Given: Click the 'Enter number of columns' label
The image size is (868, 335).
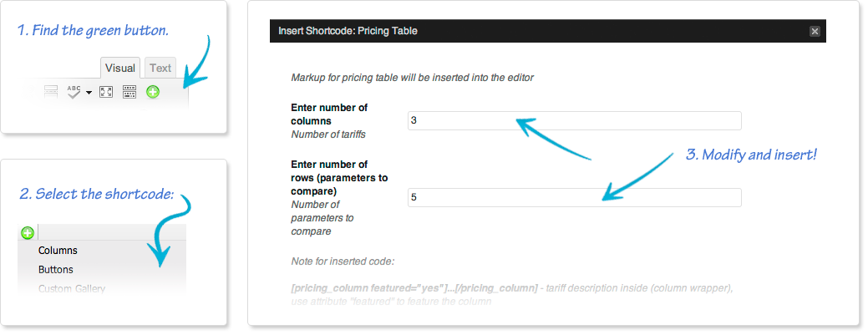Looking at the screenshot, I should point(329,114).
